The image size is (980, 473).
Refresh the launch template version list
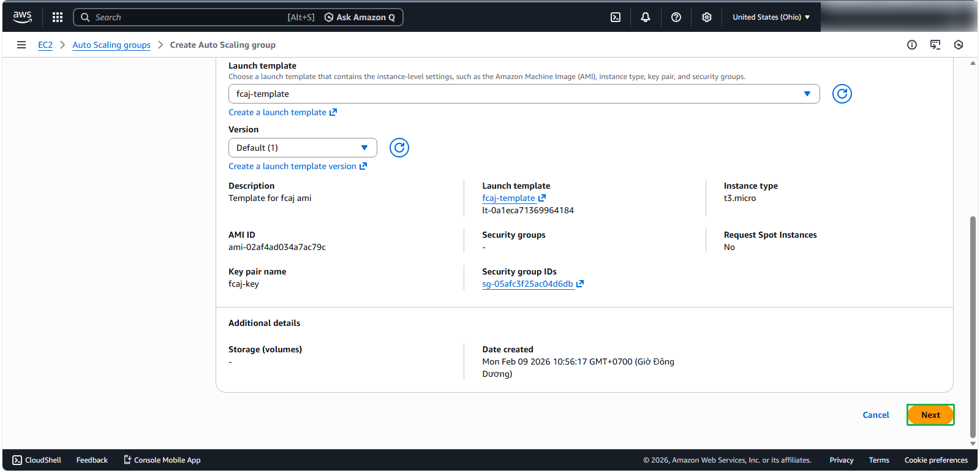click(399, 148)
